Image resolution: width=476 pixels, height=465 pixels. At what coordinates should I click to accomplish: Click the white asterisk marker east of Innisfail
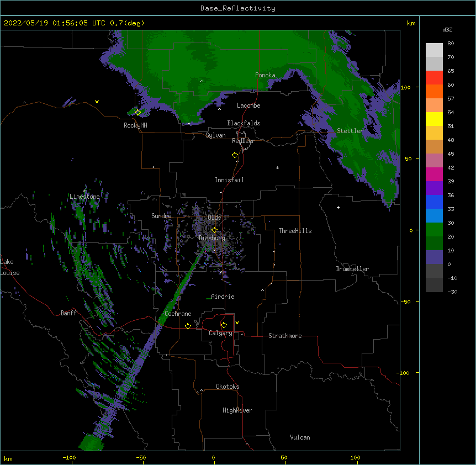(x=277, y=167)
